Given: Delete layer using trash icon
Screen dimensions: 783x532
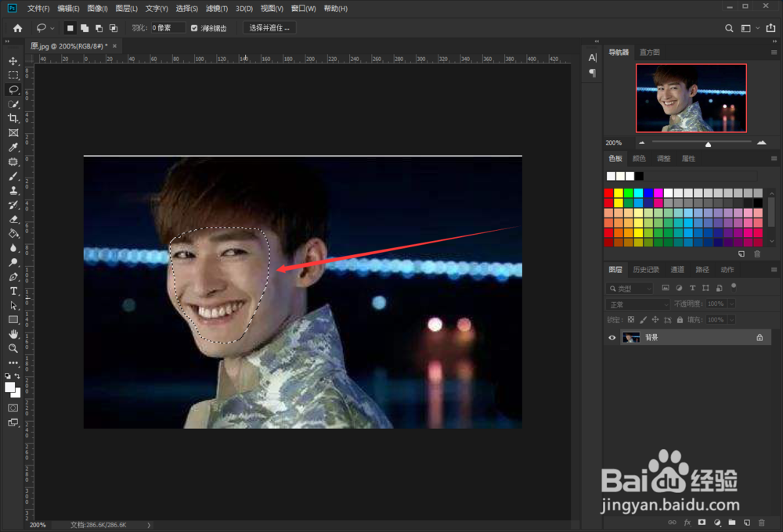Looking at the screenshot, I should click(x=762, y=523).
